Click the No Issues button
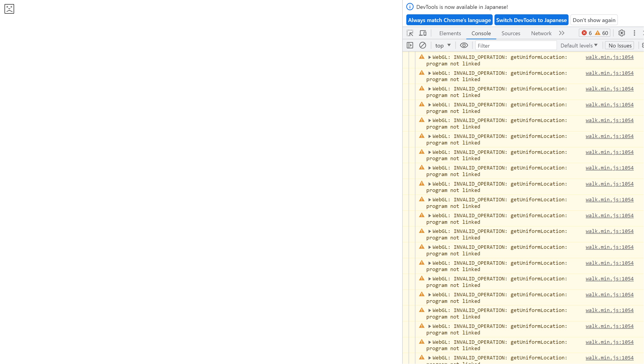 (620, 45)
